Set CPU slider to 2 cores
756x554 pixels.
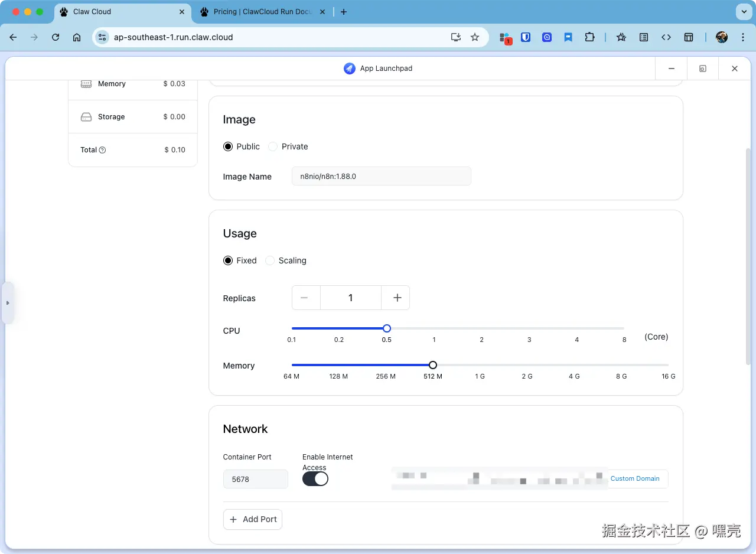click(x=482, y=328)
